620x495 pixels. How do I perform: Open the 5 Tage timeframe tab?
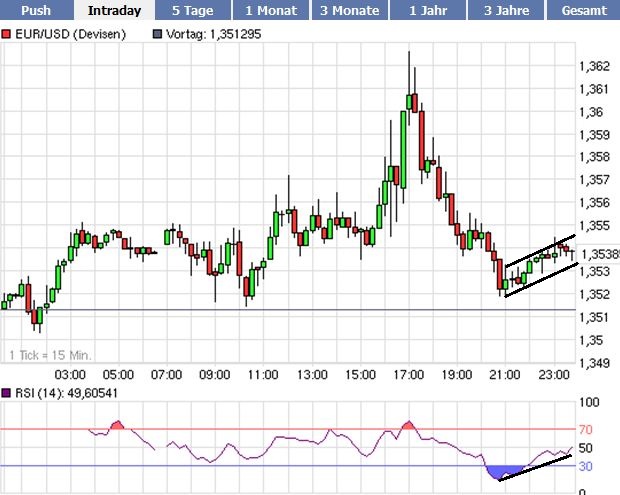[193, 10]
